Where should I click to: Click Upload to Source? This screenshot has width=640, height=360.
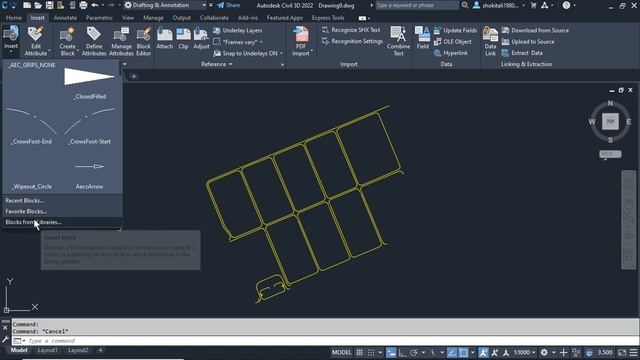528,42
